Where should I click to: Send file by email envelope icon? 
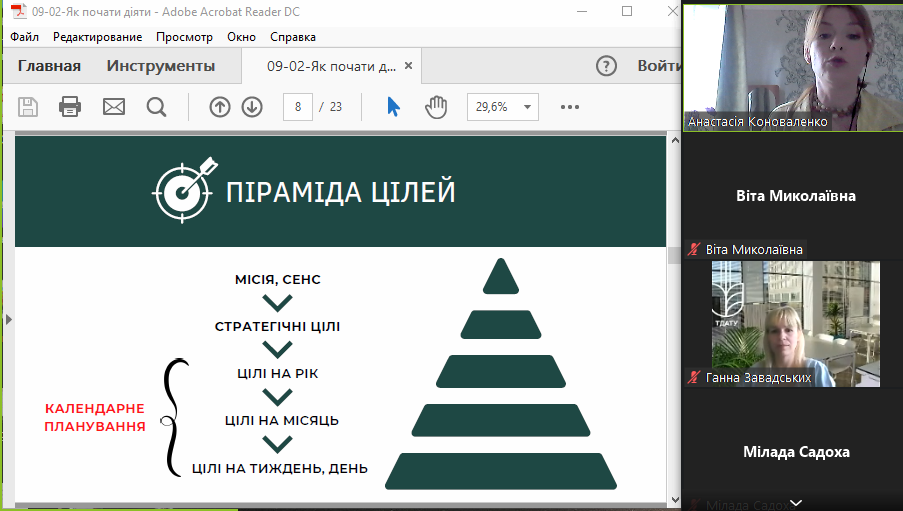pos(114,107)
